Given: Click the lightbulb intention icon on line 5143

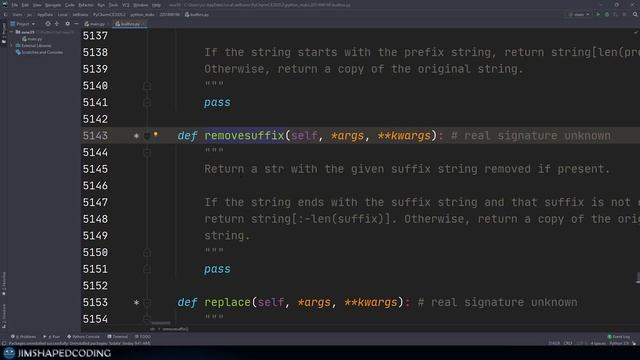Looking at the screenshot, I should tap(156, 134).
